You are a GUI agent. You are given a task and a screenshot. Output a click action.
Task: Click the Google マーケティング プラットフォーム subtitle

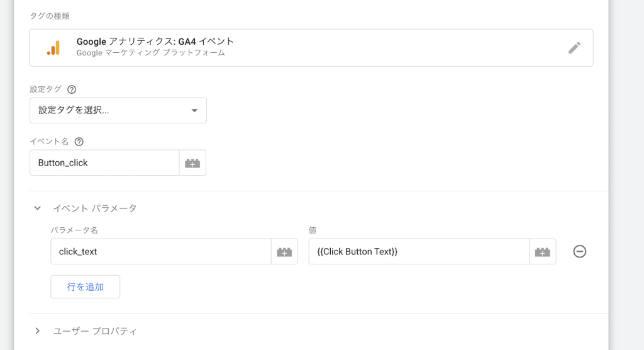151,54
